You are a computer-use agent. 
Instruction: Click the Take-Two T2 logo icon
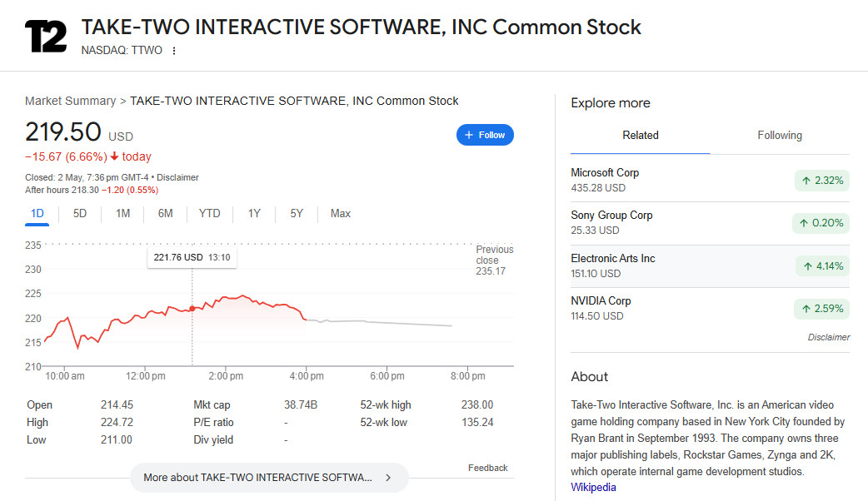pyautogui.click(x=46, y=37)
